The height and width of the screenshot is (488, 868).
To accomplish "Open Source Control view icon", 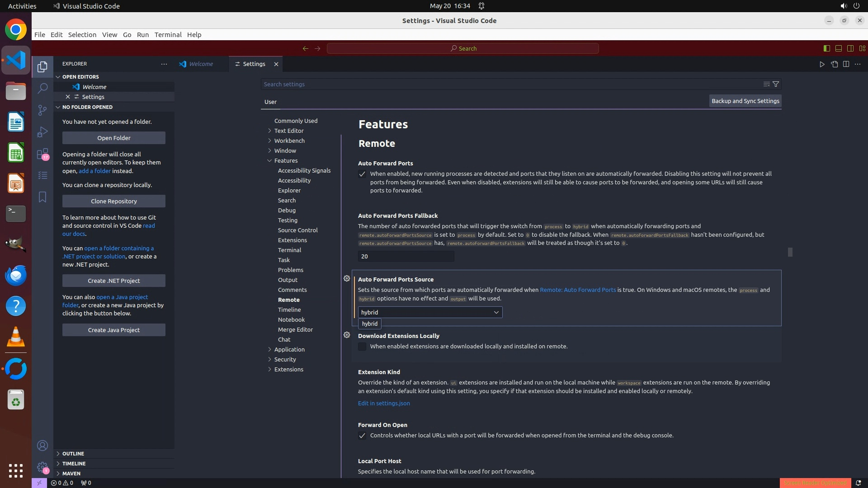I will 42,110.
